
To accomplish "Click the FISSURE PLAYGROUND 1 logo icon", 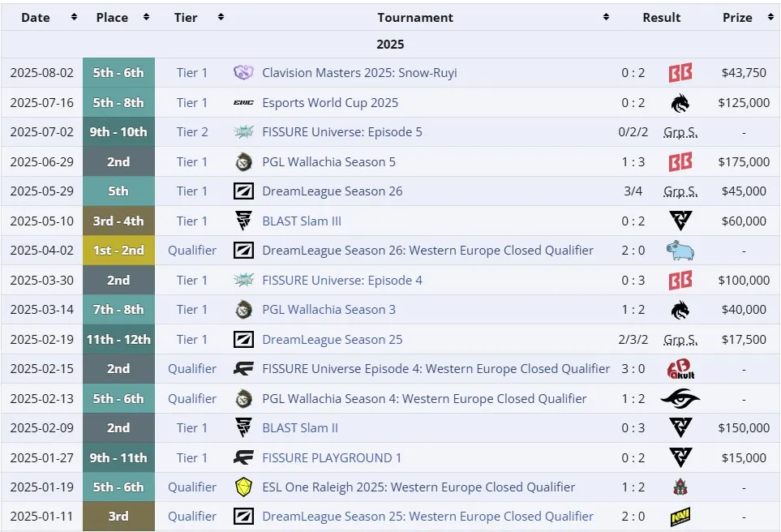I will 243,457.
